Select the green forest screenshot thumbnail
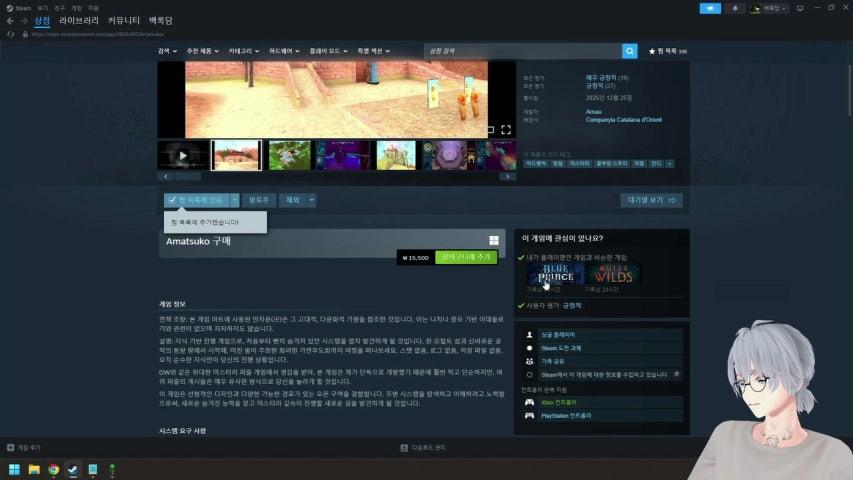The width and height of the screenshot is (853, 480). point(289,155)
